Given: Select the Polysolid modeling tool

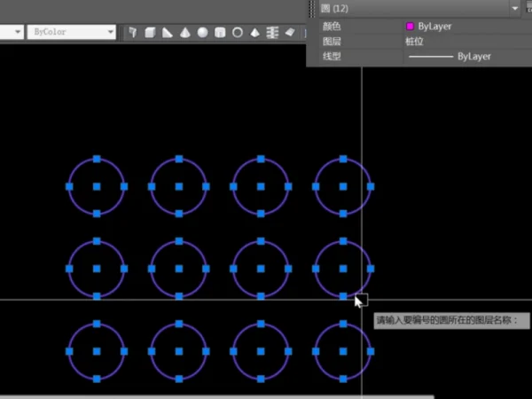Looking at the screenshot, I should (133, 33).
